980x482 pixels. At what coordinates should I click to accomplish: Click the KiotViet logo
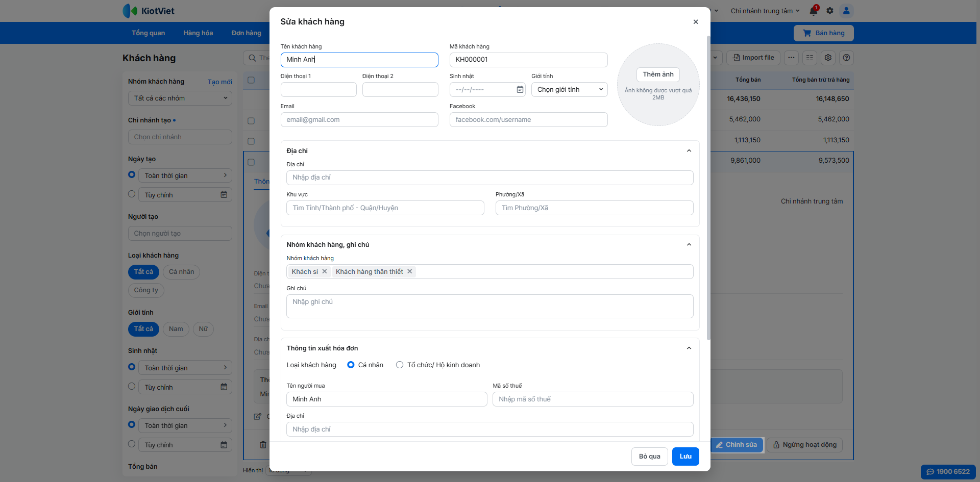pos(149,11)
